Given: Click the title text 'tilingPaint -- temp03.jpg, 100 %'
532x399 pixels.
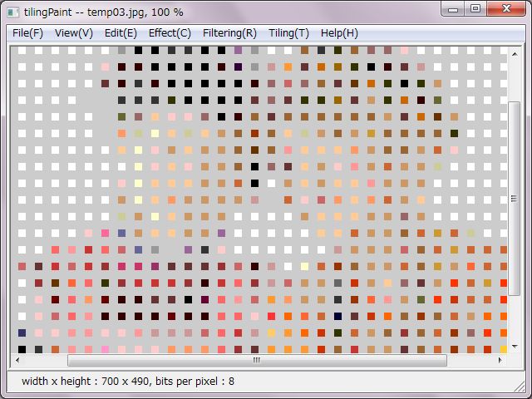Looking at the screenshot, I should 103,12.
